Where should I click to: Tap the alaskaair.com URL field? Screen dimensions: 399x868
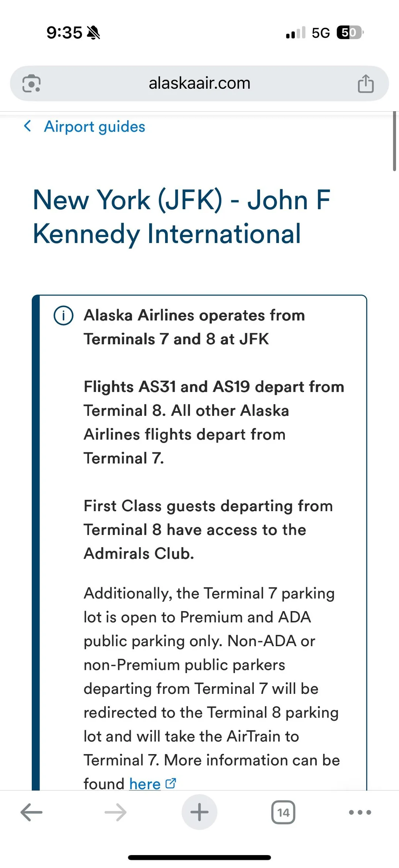point(199,84)
